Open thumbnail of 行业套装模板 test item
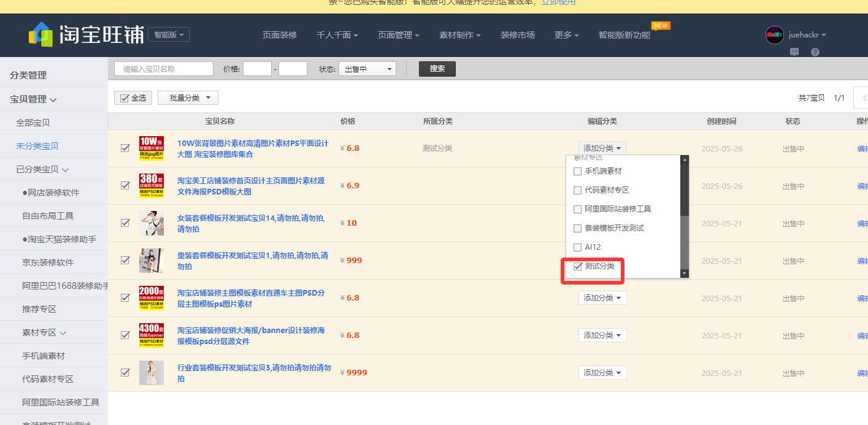The height and width of the screenshot is (425, 868). [x=152, y=373]
